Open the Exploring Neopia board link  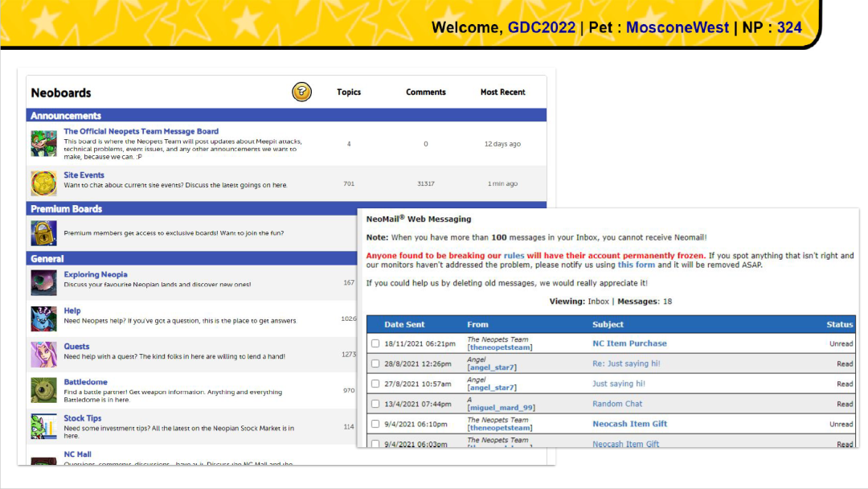pos(95,274)
